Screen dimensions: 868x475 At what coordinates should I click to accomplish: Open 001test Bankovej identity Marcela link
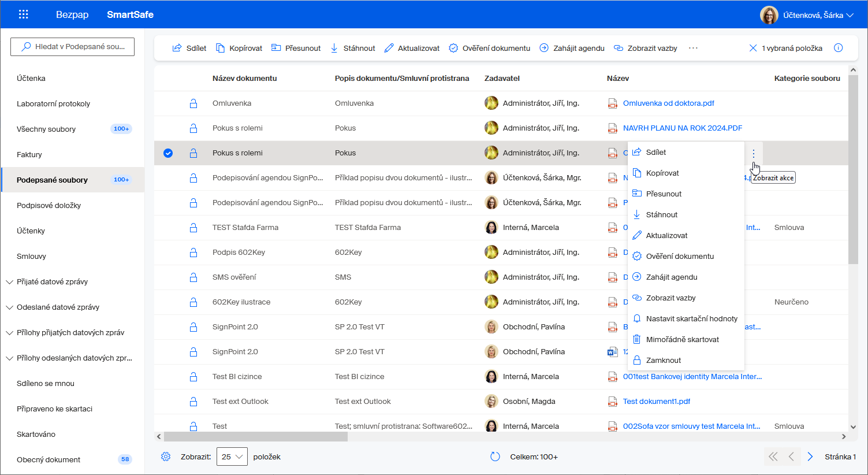pyautogui.click(x=692, y=377)
